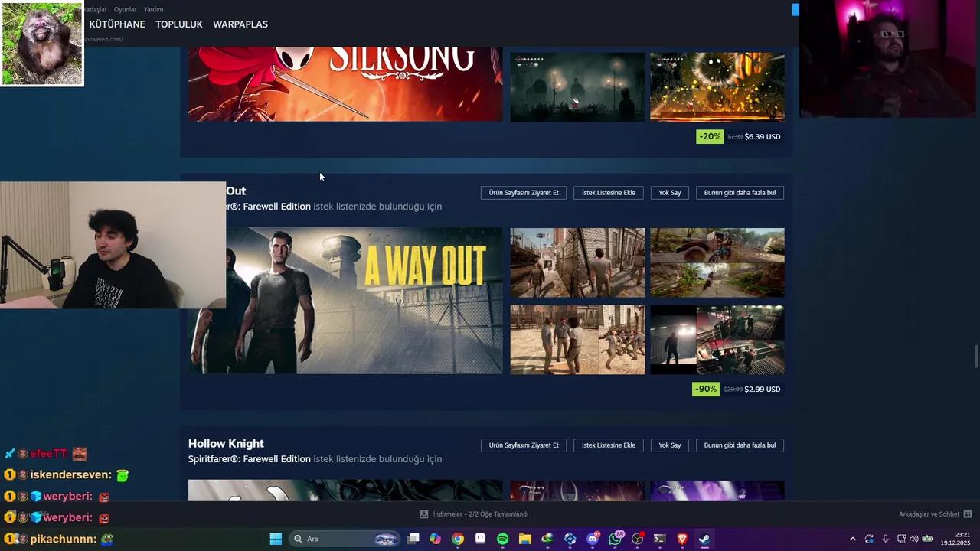View A Way Out split-screen truck screenshot

click(717, 262)
